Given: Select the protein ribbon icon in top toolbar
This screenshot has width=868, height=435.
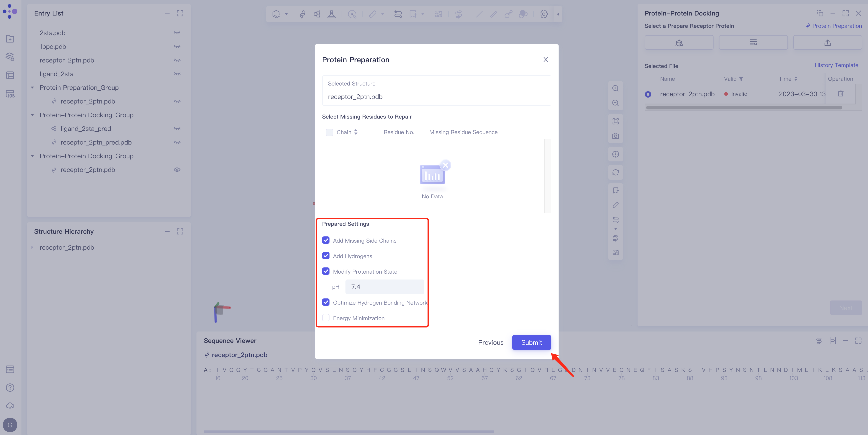Looking at the screenshot, I should (302, 14).
